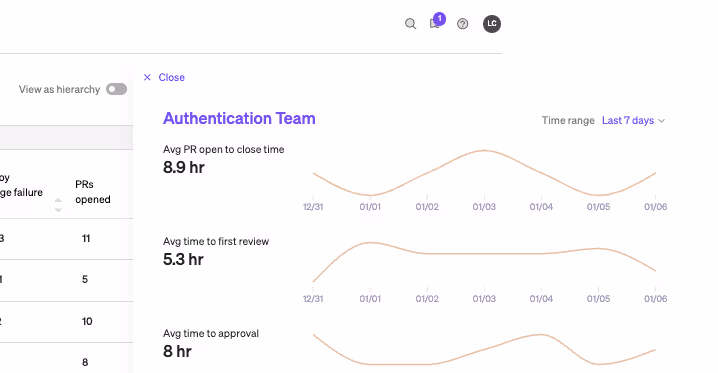Open the help question mark icon
This screenshot has width=718, height=373.
(x=462, y=24)
